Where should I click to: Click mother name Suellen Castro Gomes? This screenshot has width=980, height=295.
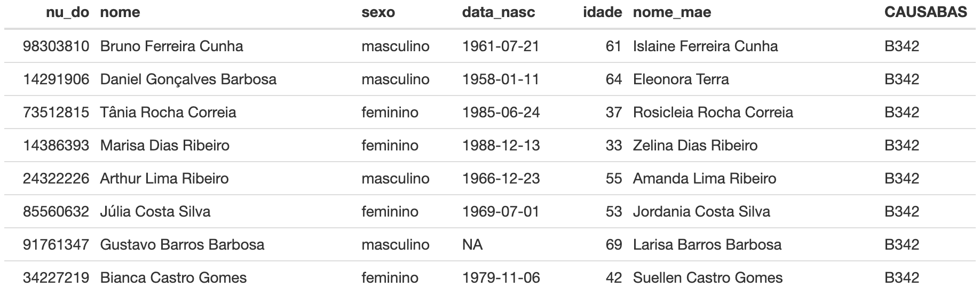[708, 277]
